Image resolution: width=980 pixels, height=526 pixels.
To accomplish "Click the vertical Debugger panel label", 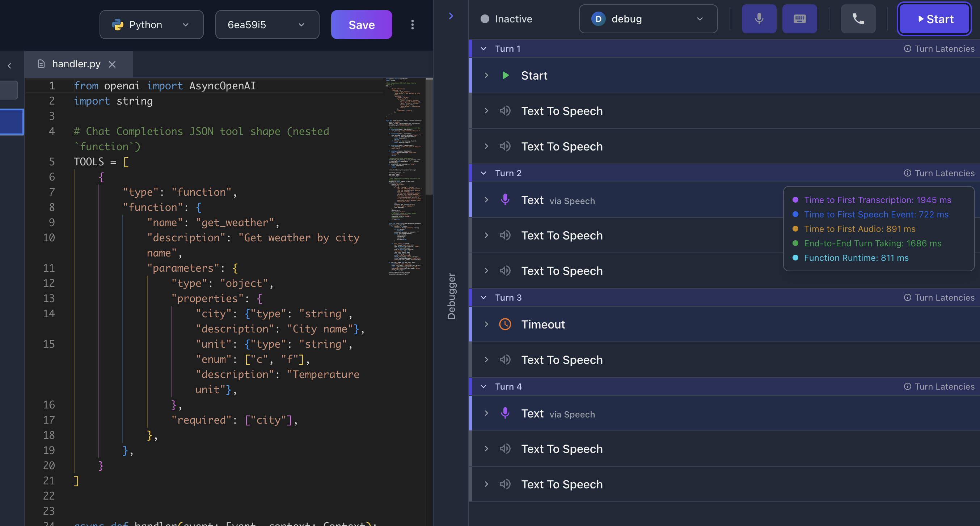I will [x=451, y=295].
